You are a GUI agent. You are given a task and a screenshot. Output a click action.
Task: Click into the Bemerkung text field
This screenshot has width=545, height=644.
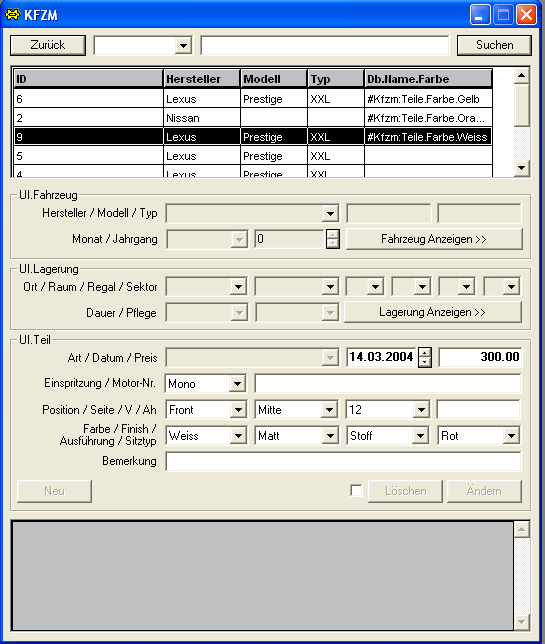coord(343,461)
